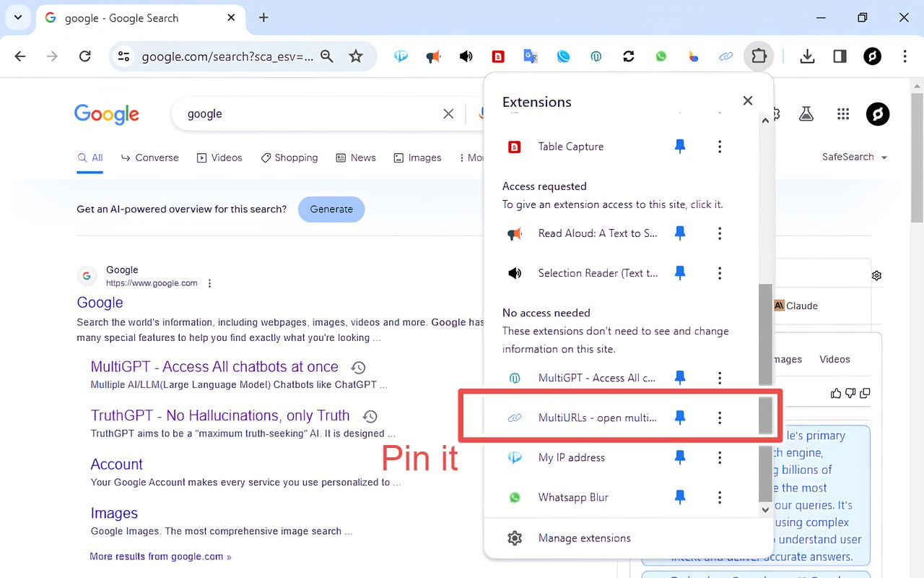
Task: Open the side panel icon
Action: (x=840, y=56)
